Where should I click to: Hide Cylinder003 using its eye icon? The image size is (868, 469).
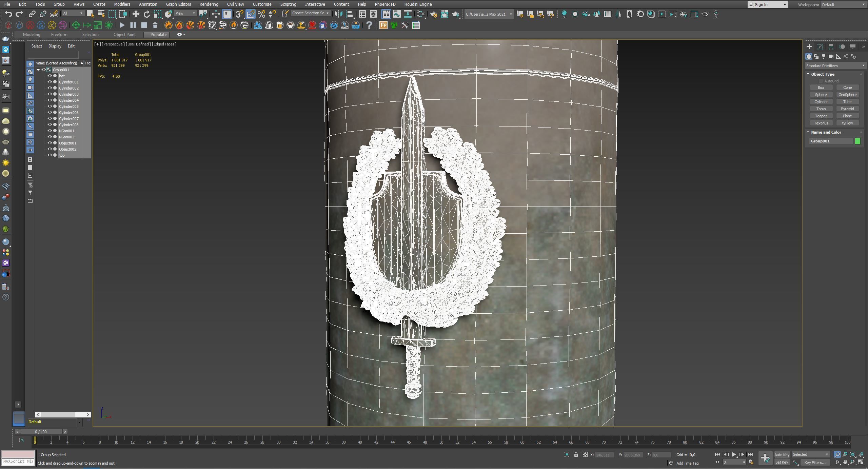pyautogui.click(x=50, y=94)
